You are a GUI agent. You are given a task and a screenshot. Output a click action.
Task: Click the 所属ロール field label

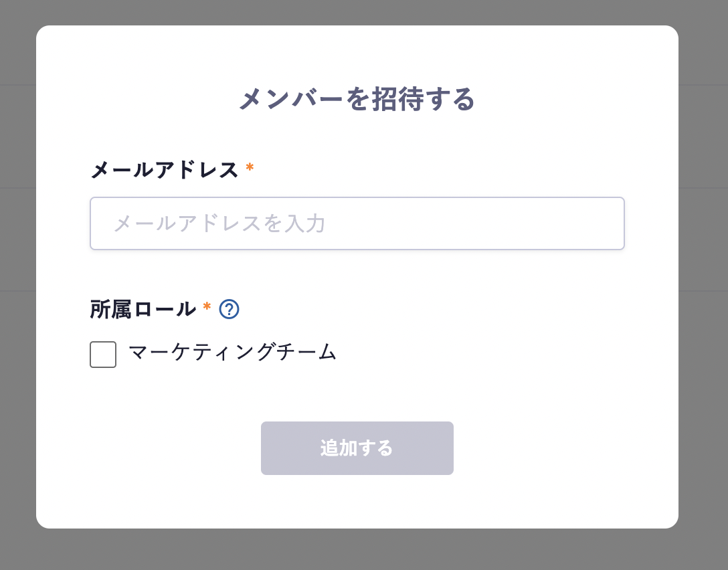click(143, 309)
